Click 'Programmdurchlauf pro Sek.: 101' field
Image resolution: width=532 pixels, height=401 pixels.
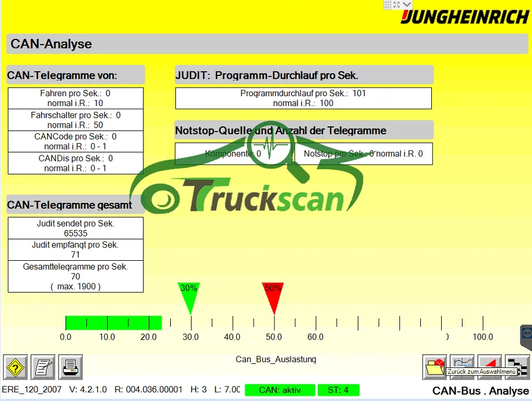303,98
